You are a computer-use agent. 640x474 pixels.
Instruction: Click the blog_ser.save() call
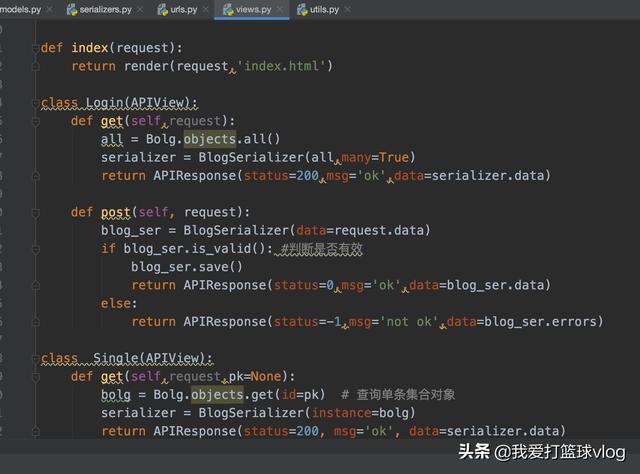[x=187, y=267]
